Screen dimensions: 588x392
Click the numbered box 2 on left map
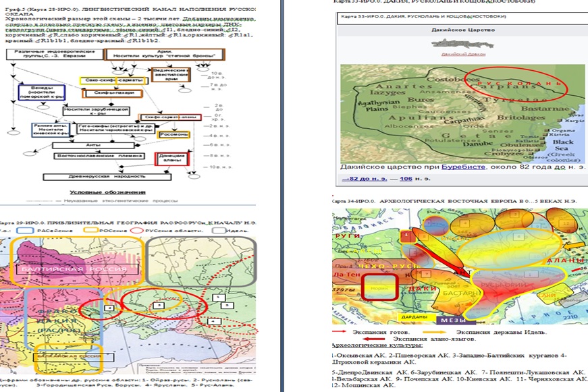109,308
